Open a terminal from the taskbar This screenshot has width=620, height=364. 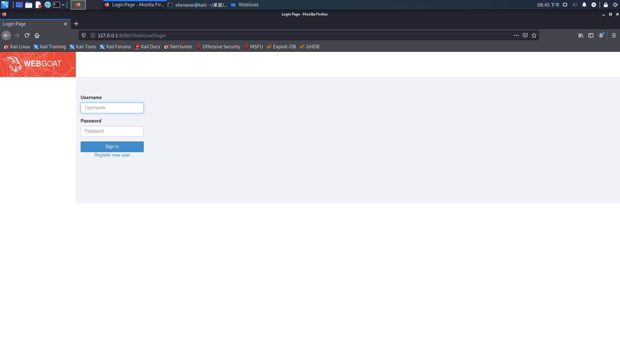57,5
